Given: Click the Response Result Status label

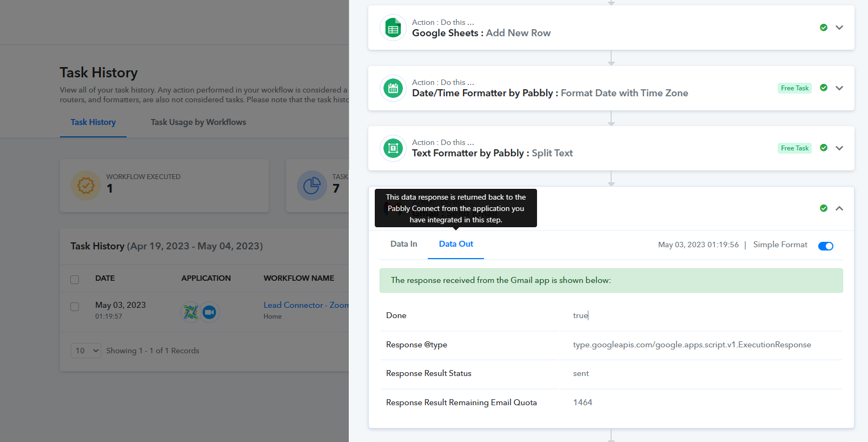Looking at the screenshot, I should 429,373.
